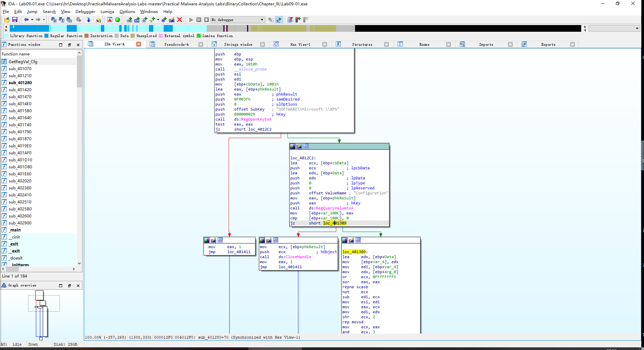Click the Open file icon
Screen dimensions: 644x350
[x=7, y=20]
